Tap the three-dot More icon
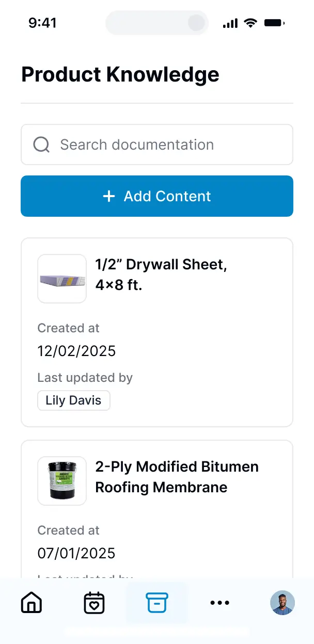The height and width of the screenshot is (644, 314). click(219, 602)
